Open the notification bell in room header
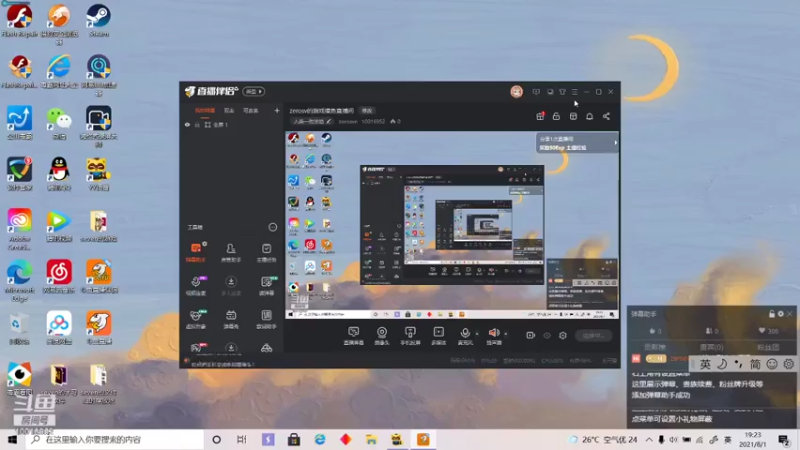 click(589, 116)
